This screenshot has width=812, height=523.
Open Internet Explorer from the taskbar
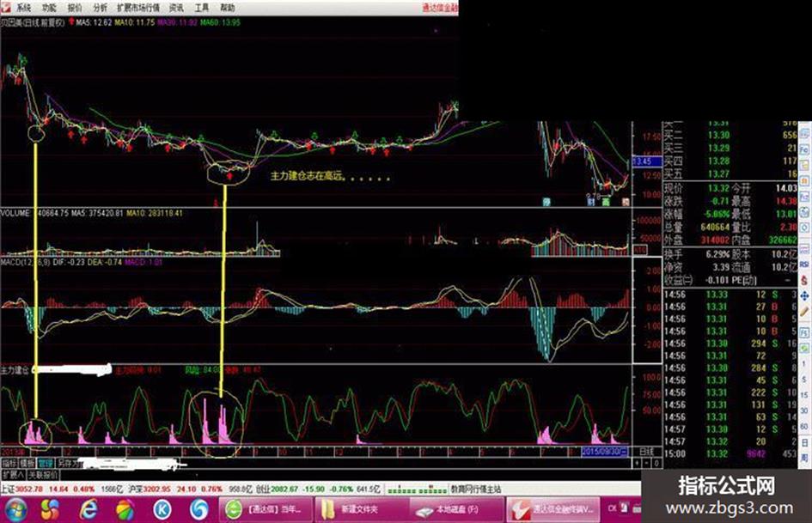(x=89, y=510)
